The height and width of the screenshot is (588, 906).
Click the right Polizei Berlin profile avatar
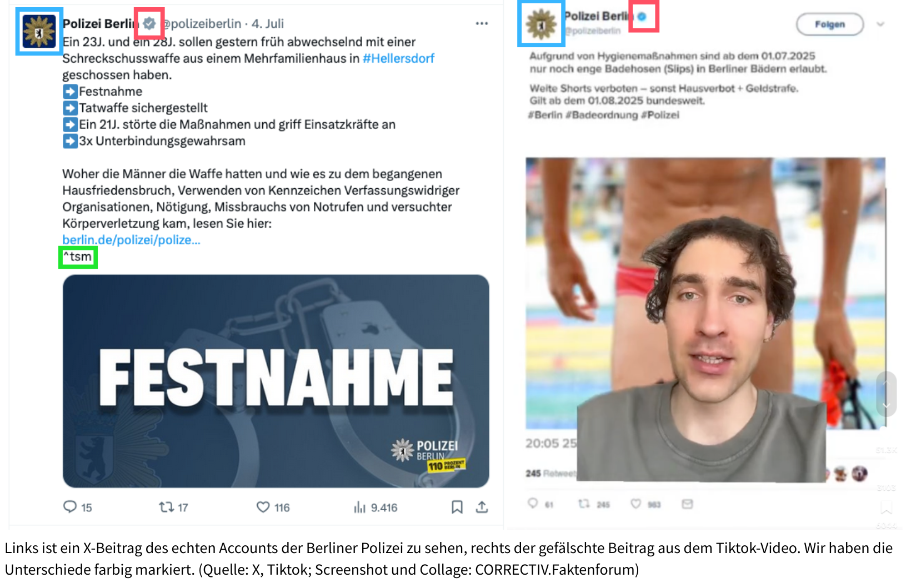(541, 24)
